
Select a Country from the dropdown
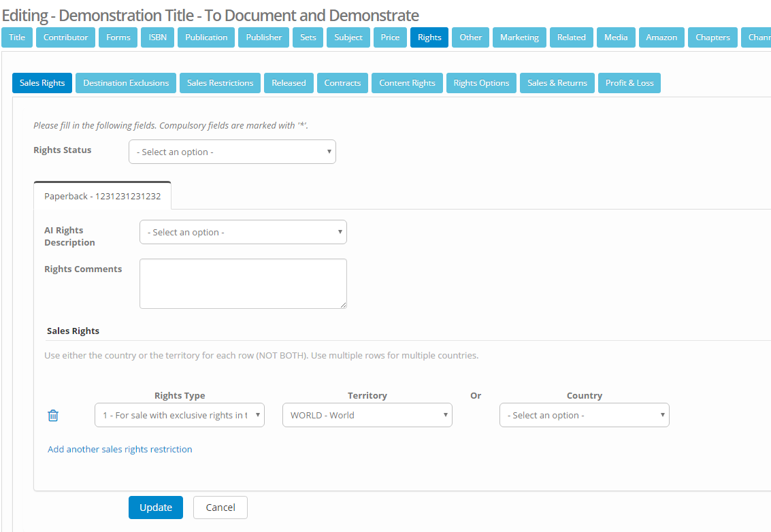pos(584,416)
